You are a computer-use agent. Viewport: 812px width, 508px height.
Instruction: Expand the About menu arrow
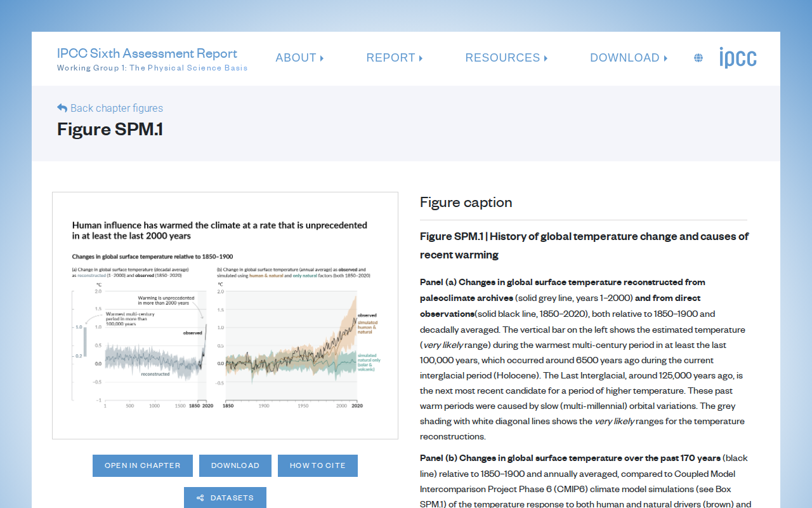click(322, 58)
